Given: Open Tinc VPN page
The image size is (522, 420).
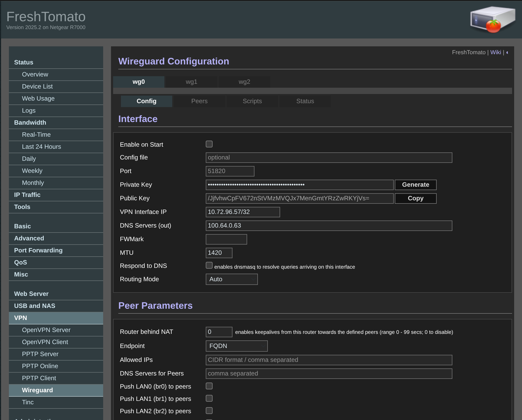Looking at the screenshot, I should tap(56, 402).
